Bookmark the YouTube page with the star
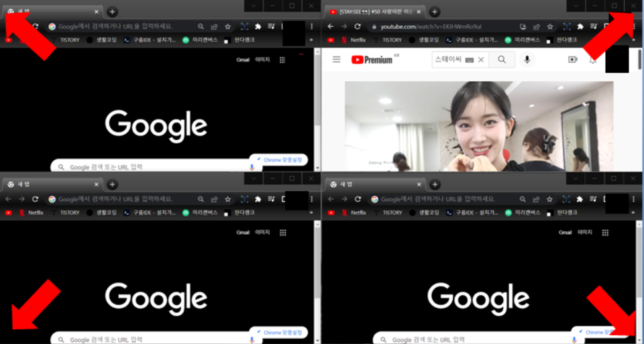This screenshot has height=344, width=644. (x=550, y=27)
